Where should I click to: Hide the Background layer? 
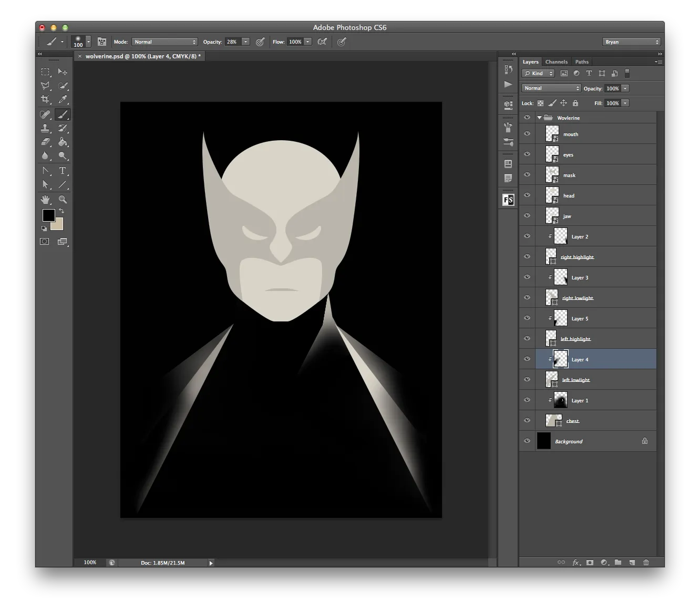point(527,441)
